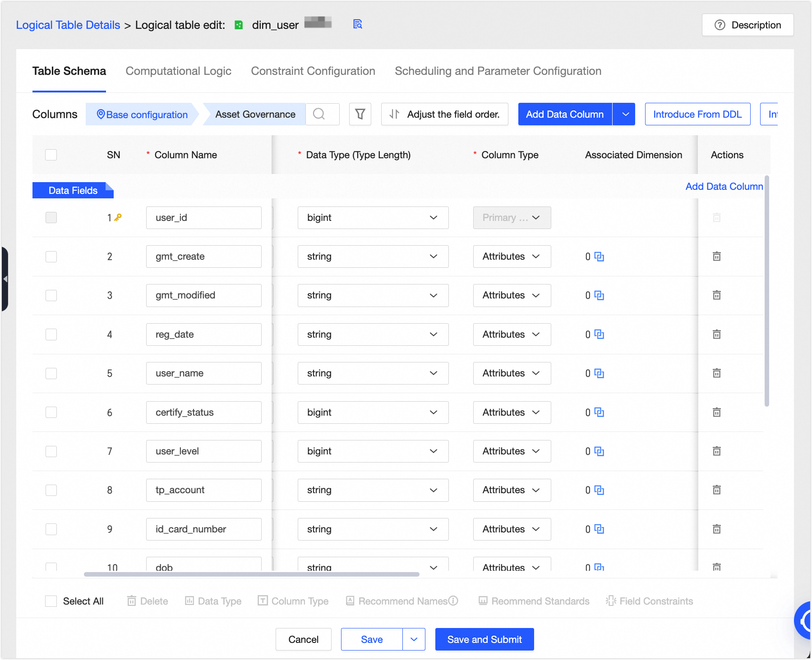Screen dimensions: 812x660
Task: Click the horizontal scrollbar under the table
Action: click(x=252, y=574)
